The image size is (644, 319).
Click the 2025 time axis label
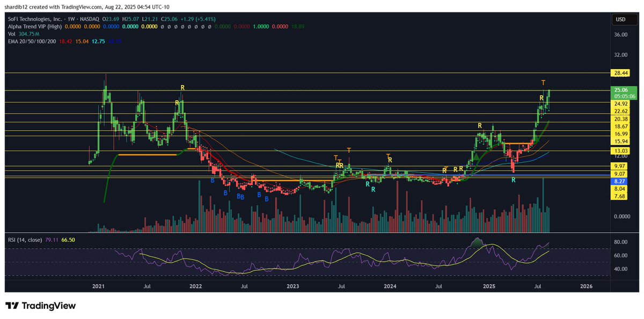(488, 287)
